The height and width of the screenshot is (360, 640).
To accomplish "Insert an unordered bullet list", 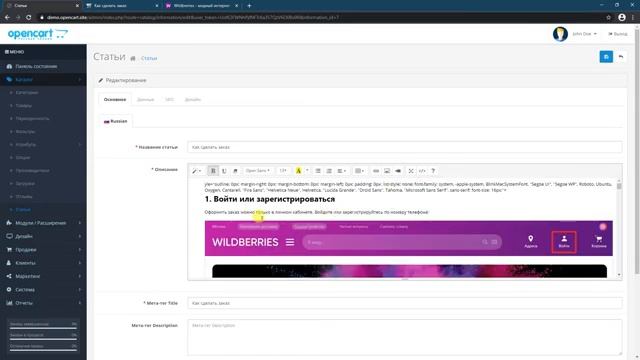I will click(318, 171).
